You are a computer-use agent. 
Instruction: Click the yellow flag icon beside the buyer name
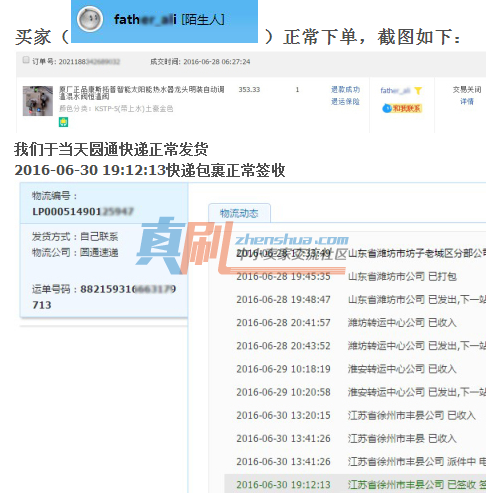tap(418, 90)
